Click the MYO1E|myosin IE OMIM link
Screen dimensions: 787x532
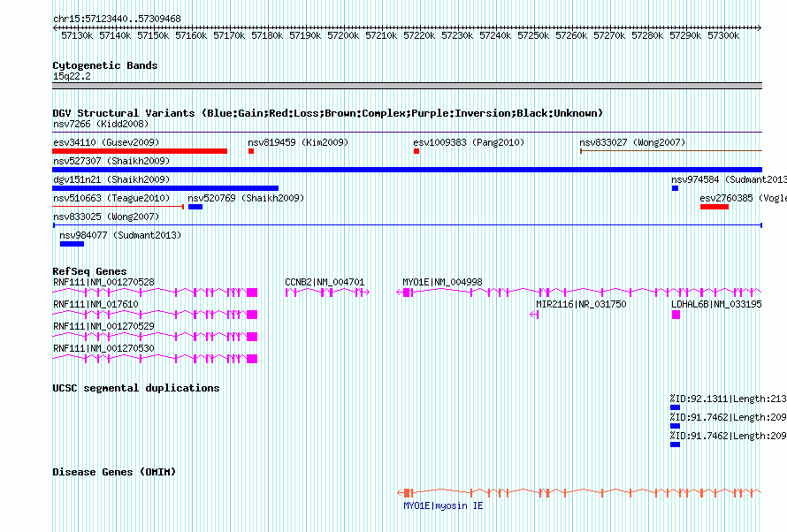[x=443, y=505]
